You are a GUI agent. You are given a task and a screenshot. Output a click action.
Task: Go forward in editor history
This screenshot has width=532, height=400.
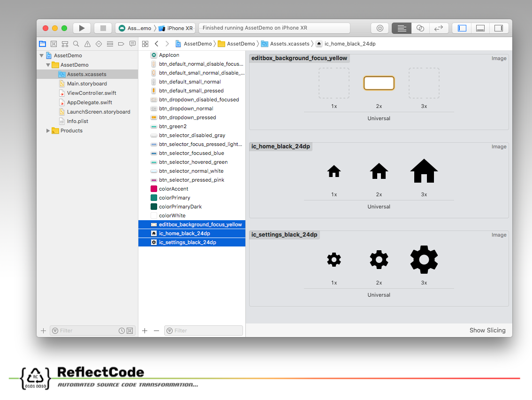pos(167,44)
